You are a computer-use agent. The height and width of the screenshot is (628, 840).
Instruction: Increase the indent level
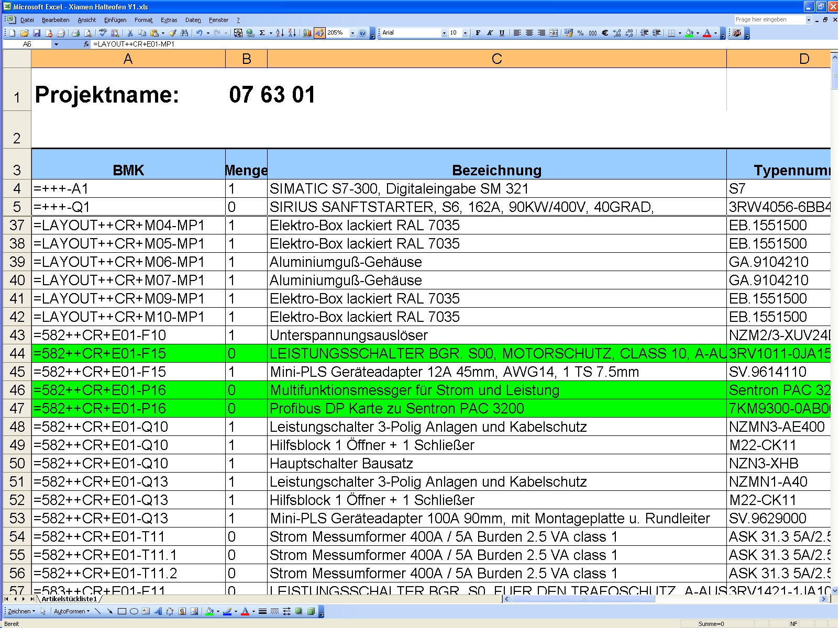coord(657,33)
